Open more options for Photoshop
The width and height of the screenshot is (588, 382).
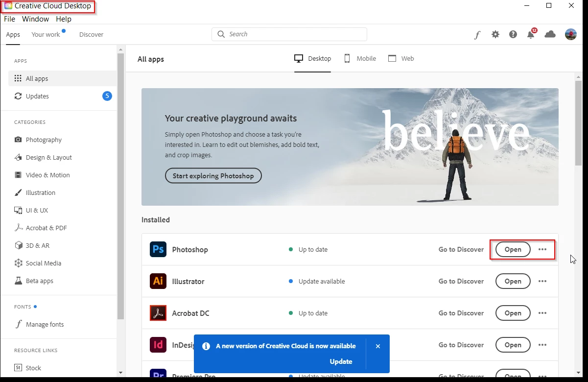click(542, 249)
